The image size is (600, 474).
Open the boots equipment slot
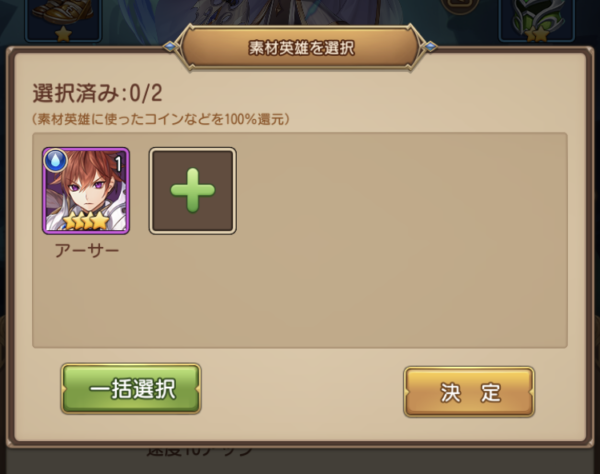(63, 19)
